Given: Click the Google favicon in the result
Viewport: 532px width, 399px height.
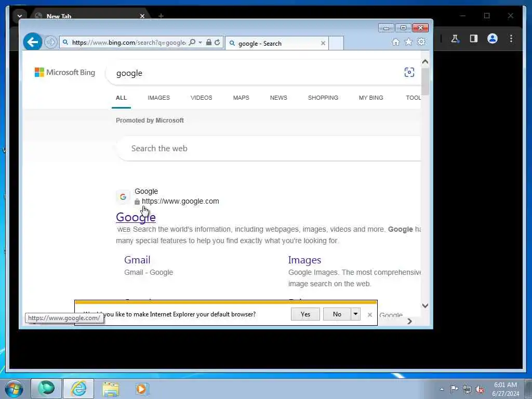Looking at the screenshot, I should tap(123, 196).
